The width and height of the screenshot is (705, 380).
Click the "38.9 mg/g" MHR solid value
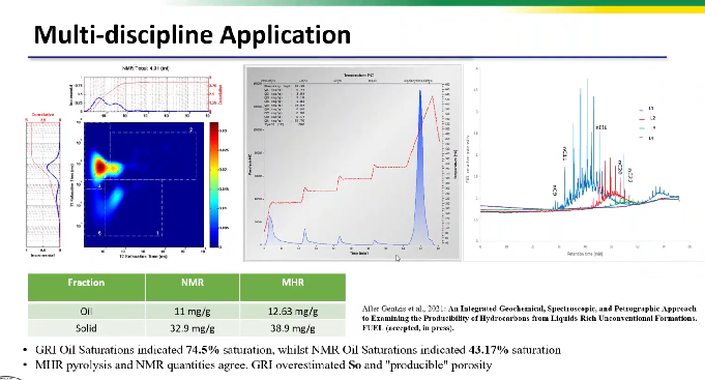(293, 328)
